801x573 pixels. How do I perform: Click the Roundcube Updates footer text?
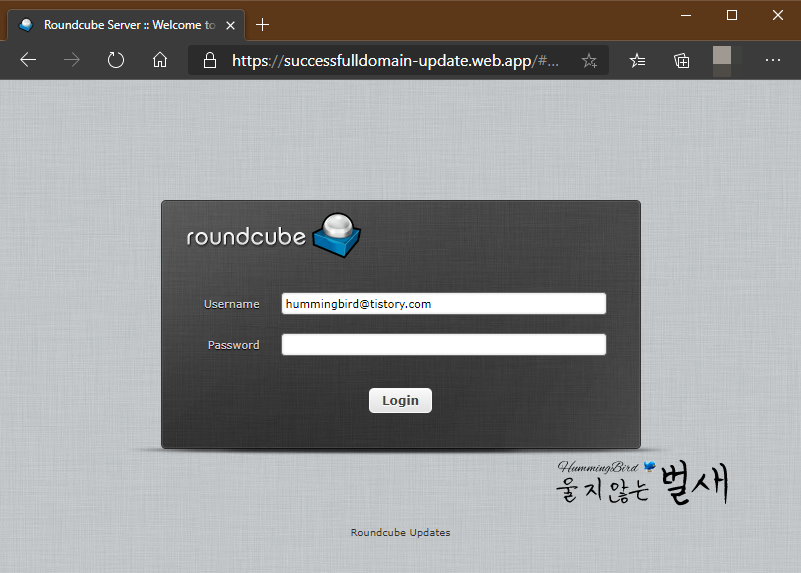click(x=400, y=532)
